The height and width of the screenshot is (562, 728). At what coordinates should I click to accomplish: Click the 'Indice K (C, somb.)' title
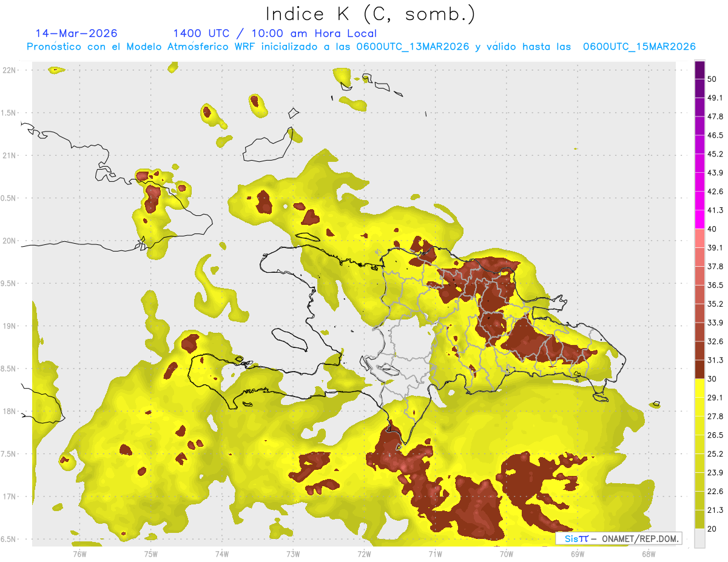pyautogui.click(x=370, y=14)
